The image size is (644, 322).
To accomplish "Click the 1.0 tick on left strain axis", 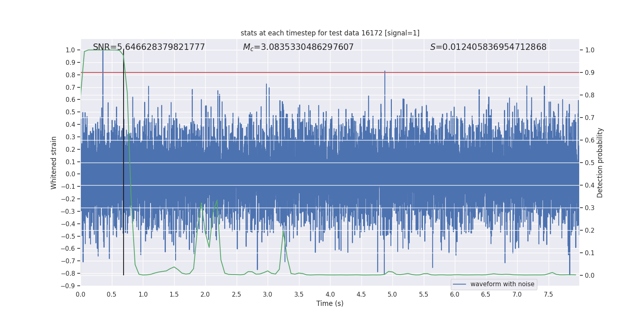I will pyautogui.click(x=70, y=50).
